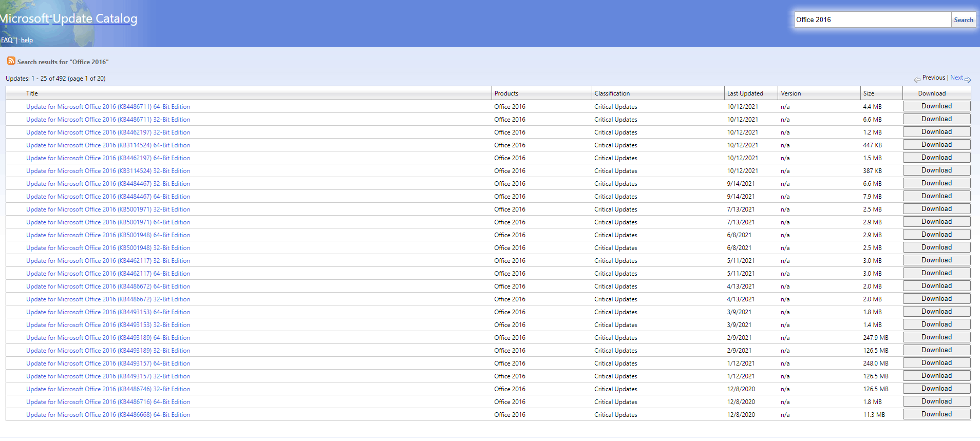The height and width of the screenshot is (441, 980).
Task: Open the KB4484467 64-Bit Edition title link
Action: click(108, 197)
